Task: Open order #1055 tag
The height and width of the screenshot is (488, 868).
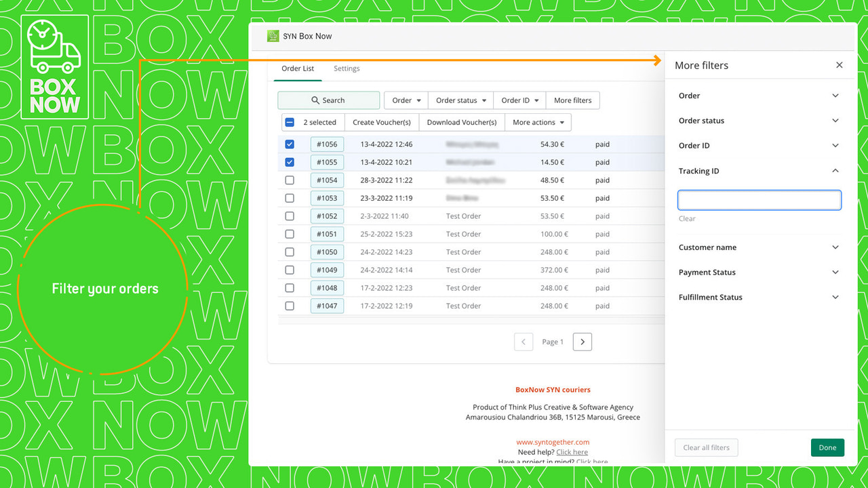Action: (327, 162)
